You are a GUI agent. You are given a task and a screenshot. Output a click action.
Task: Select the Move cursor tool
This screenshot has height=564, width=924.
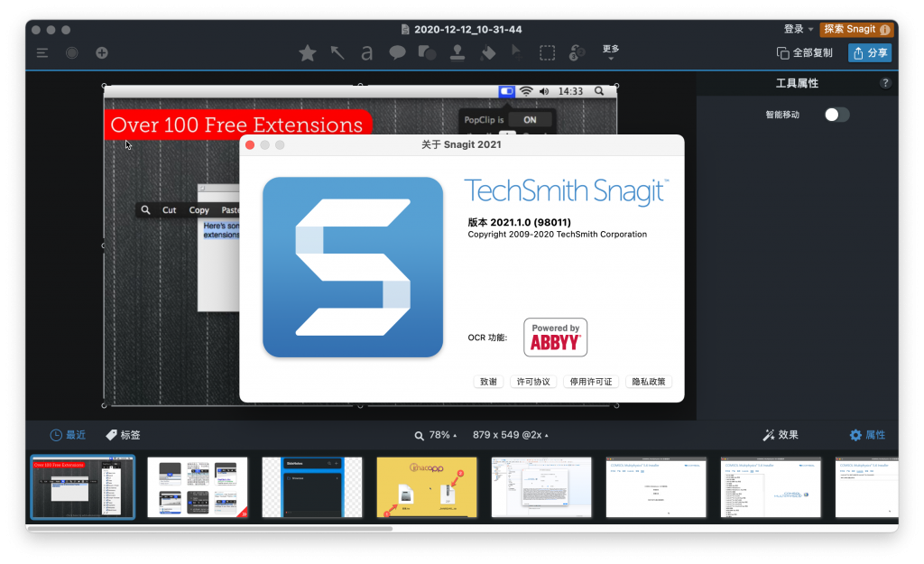(517, 53)
